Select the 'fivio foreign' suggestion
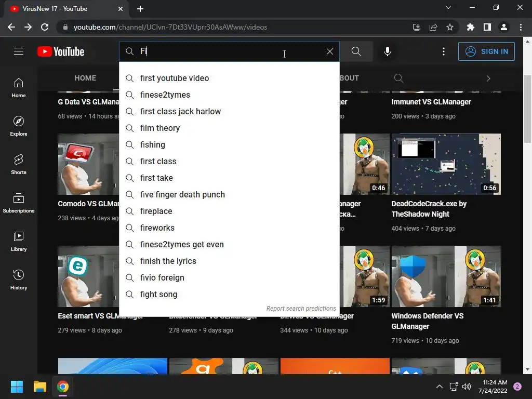 click(x=229, y=277)
